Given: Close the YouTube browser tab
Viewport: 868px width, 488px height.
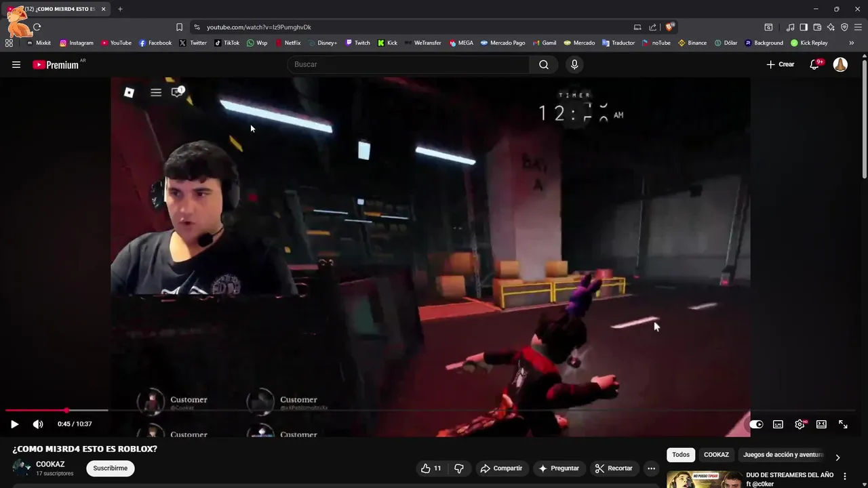Looking at the screenshot, I should pos(104,9).
